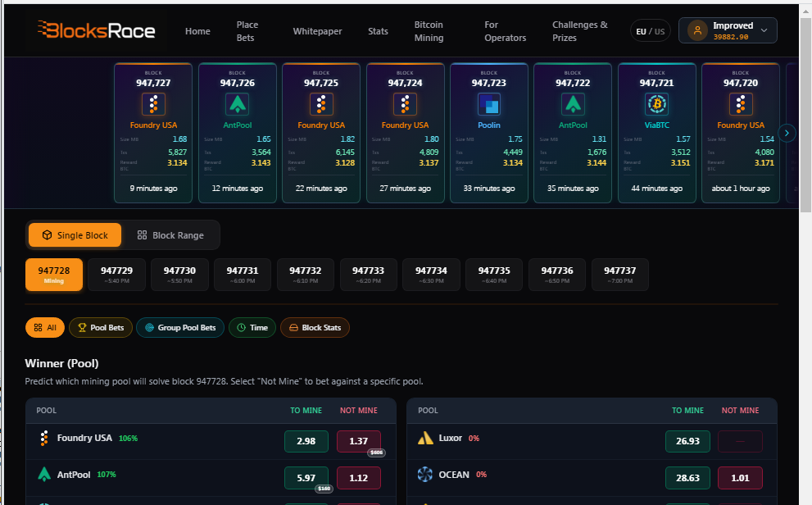Select block 947737 tab

coord(620,275)
